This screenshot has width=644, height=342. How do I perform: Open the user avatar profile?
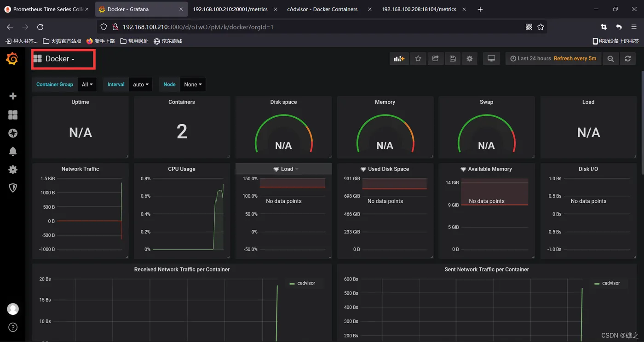pos(13,309)
